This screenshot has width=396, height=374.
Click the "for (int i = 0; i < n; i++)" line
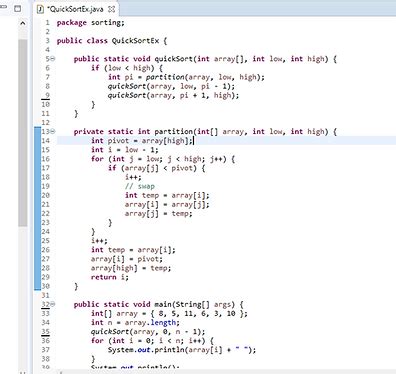pos(152,341)
